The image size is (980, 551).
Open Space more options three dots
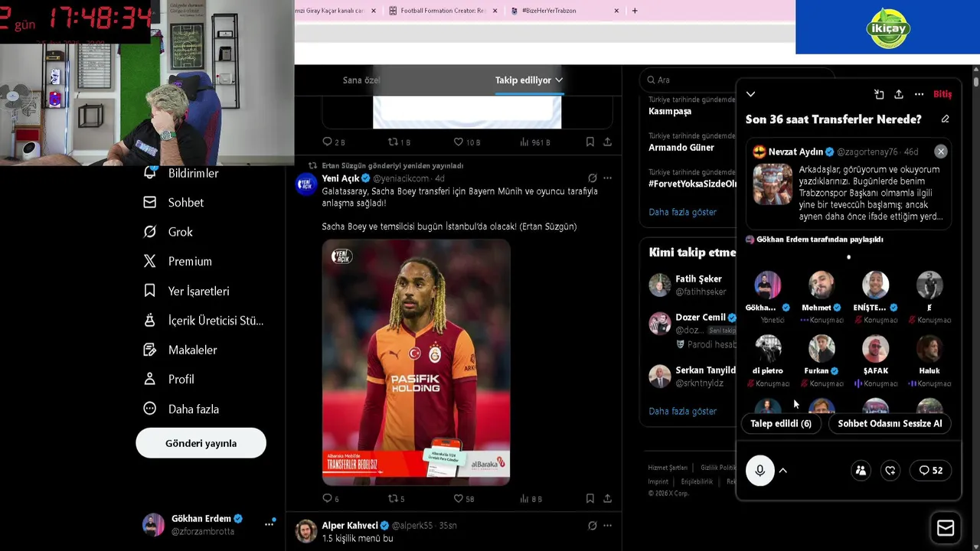pyautogui.click(x=919, y=94)
